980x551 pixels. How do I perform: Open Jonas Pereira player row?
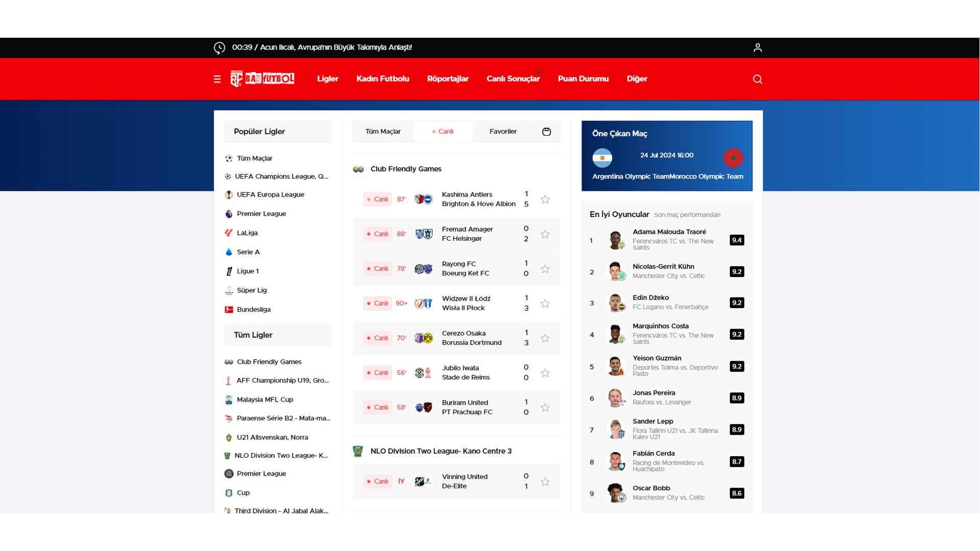click(x=667, y=398)
